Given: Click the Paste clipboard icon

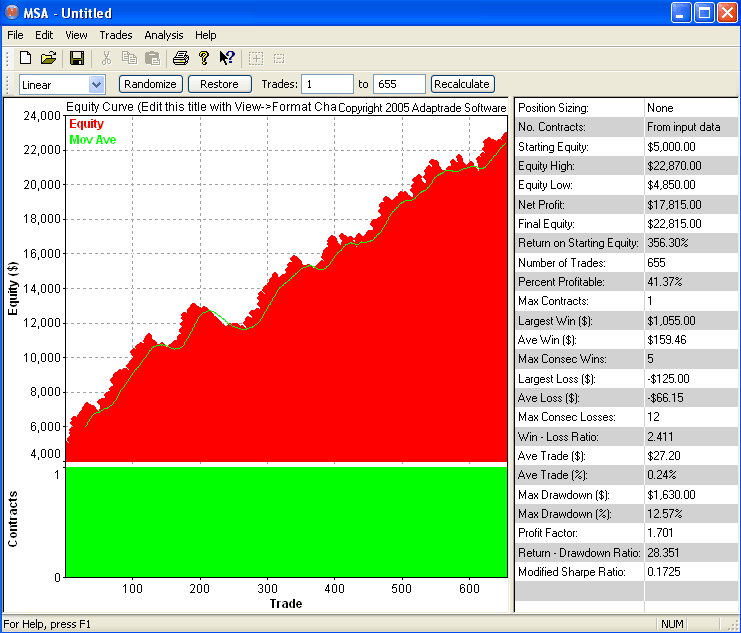Looking at the screenshot, I should (152, 58).
